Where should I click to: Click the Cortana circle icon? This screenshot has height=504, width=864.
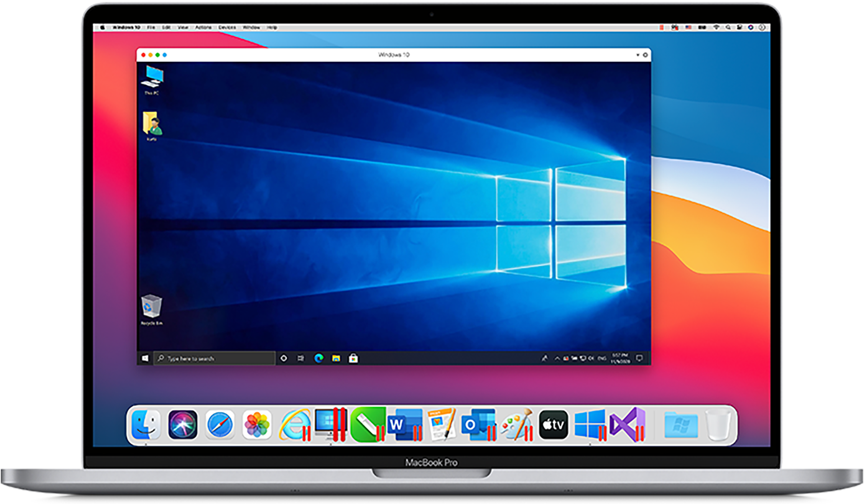[x=284, y=358]
